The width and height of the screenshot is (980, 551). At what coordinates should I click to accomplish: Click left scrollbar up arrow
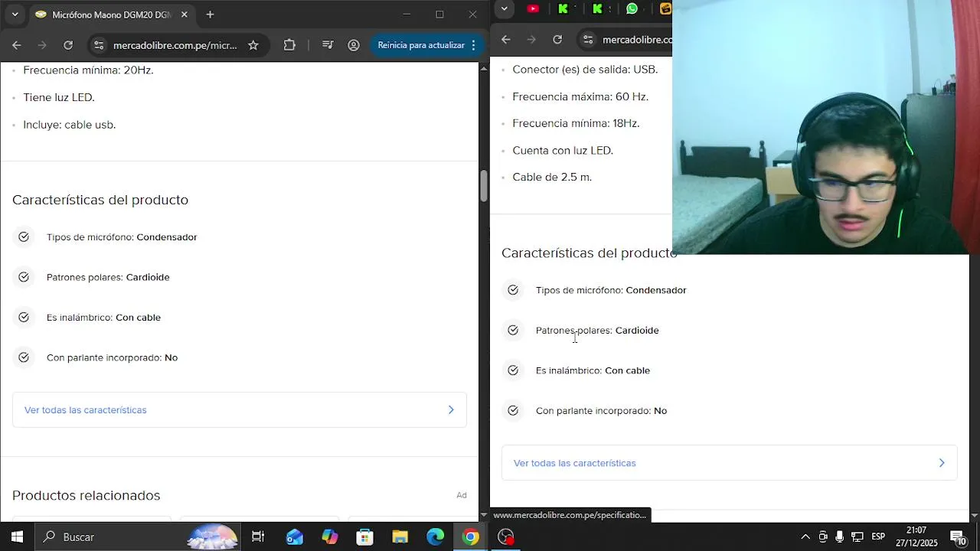click(x=484, y=69)
